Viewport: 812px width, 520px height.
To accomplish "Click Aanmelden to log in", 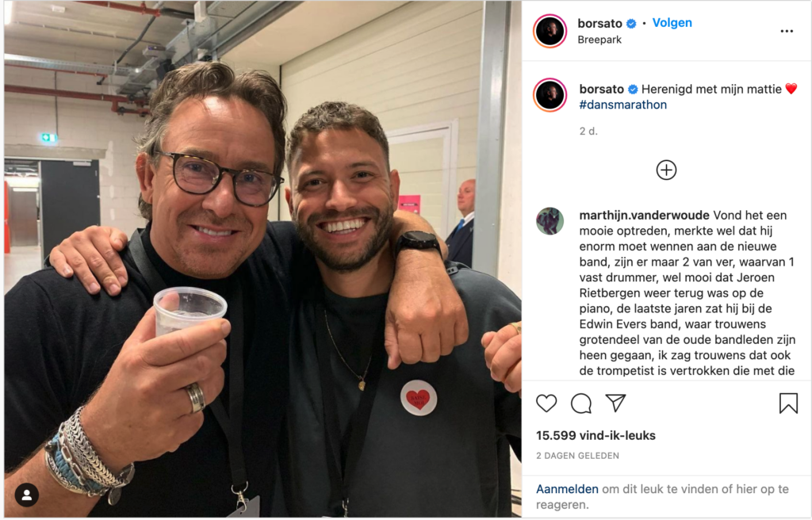I will point(567,489).
